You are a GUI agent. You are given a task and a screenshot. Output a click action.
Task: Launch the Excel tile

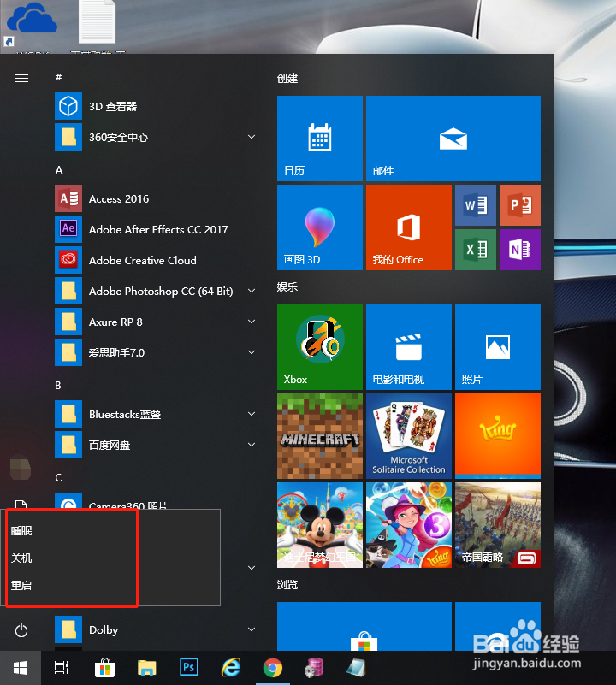pos(475,250)
